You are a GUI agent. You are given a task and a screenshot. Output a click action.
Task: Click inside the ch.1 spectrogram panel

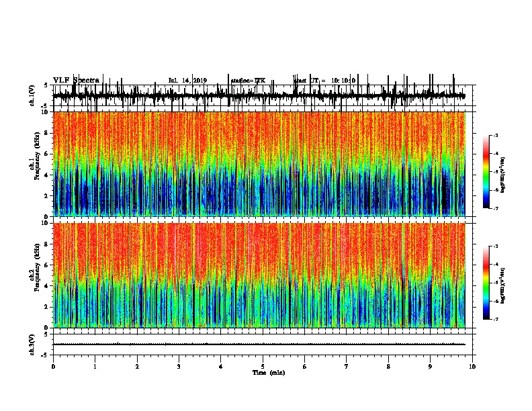(259, 164)
